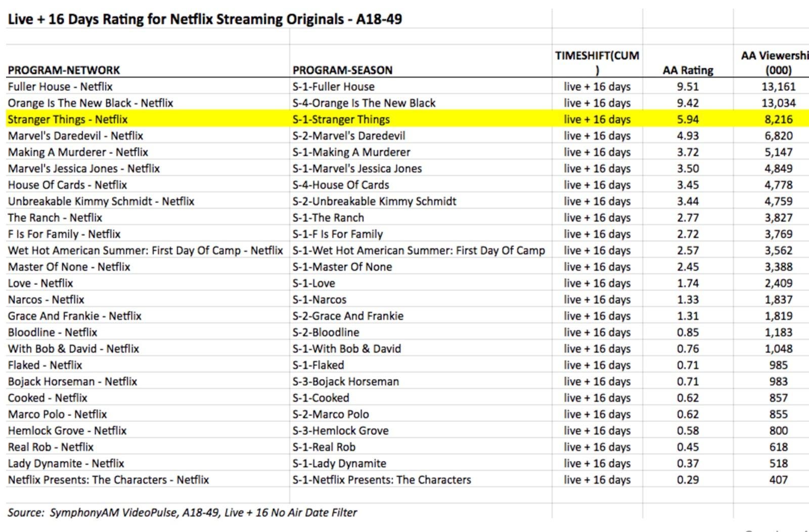
Task: Click the AA Viewership (000) header
Action: pos(775,63)
